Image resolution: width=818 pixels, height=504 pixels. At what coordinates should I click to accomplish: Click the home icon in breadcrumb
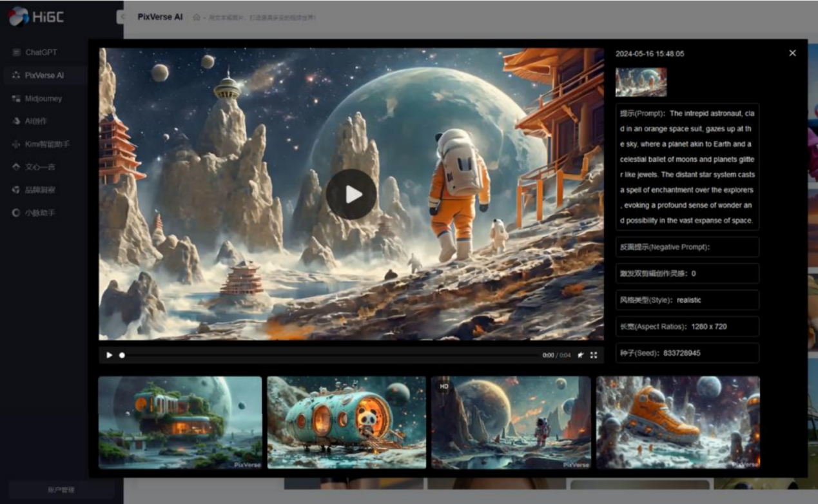(x=197, y=17)
